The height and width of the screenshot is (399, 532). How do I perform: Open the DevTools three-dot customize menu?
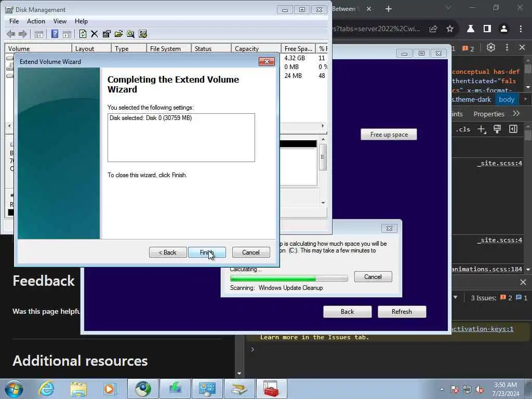click(507, 47)
